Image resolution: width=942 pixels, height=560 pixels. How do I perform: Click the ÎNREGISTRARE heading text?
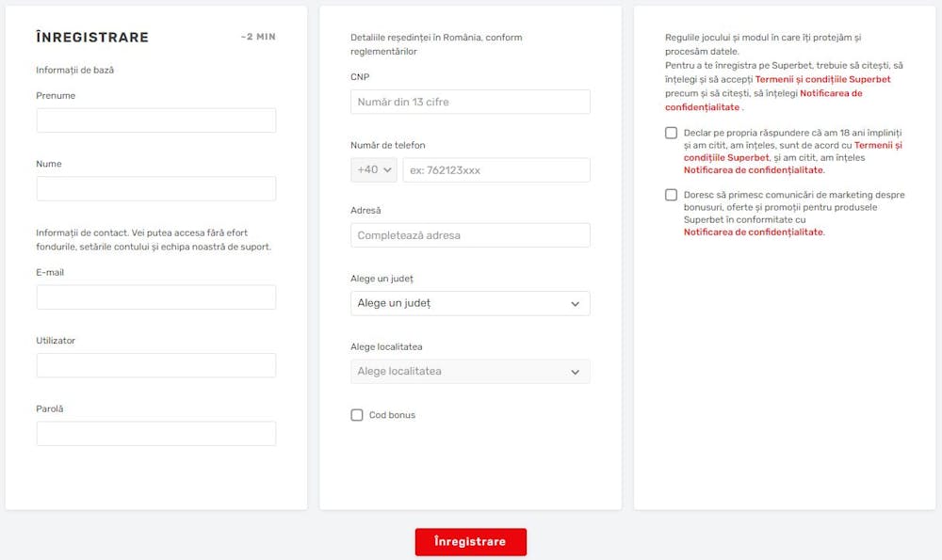92,38
